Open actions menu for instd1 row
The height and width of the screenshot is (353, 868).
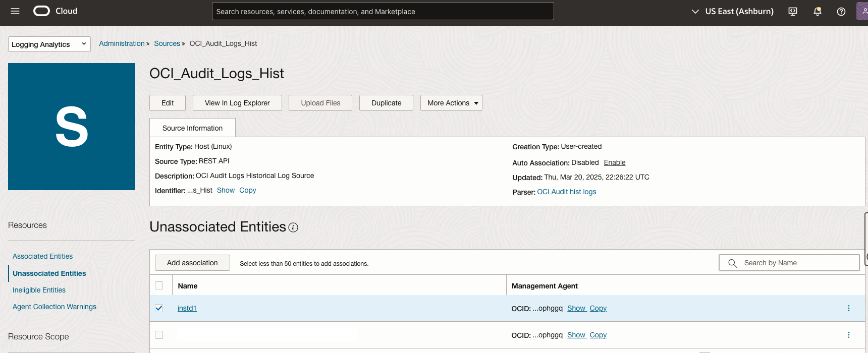pos(849,308)
